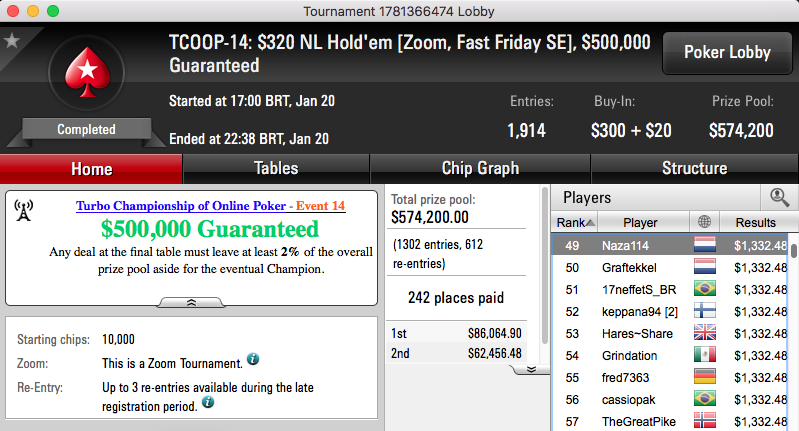Click the PokerStars red spade logo
The height and width of the screenshot is (431, 799).
point(87,72)
